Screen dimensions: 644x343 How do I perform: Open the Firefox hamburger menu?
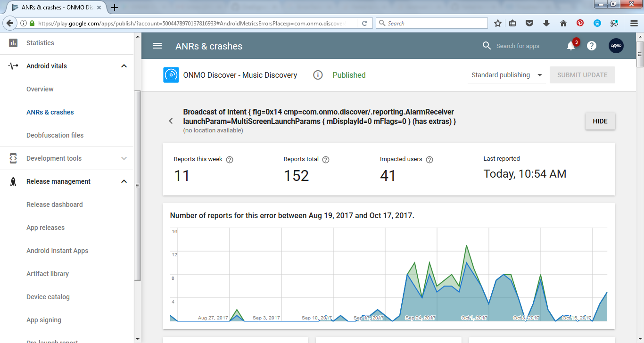[634, 23]
